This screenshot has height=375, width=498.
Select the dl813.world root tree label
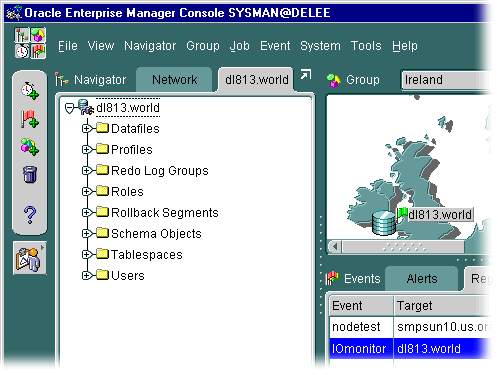pos(128,108)
